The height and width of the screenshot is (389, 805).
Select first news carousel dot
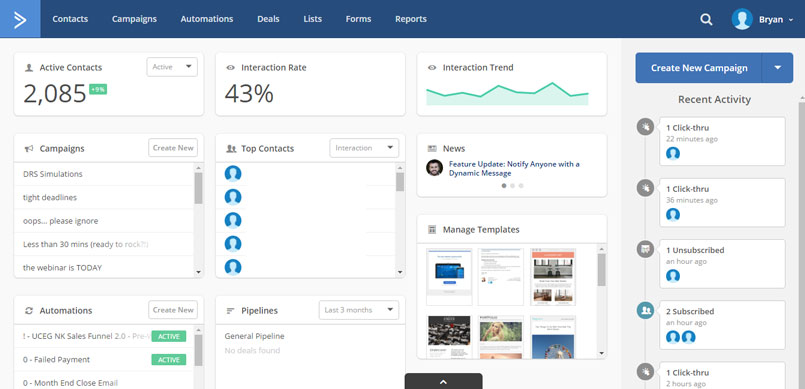(x=504, y=186)
